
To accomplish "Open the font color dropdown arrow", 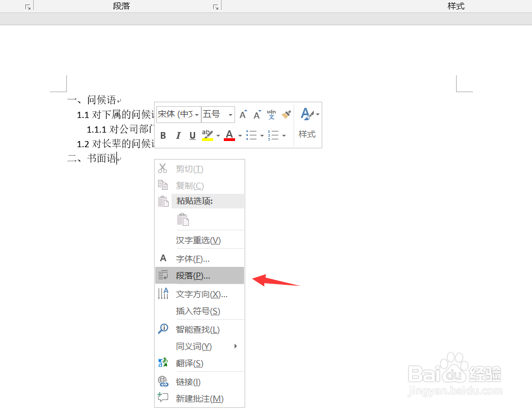I will pos(239,135).
